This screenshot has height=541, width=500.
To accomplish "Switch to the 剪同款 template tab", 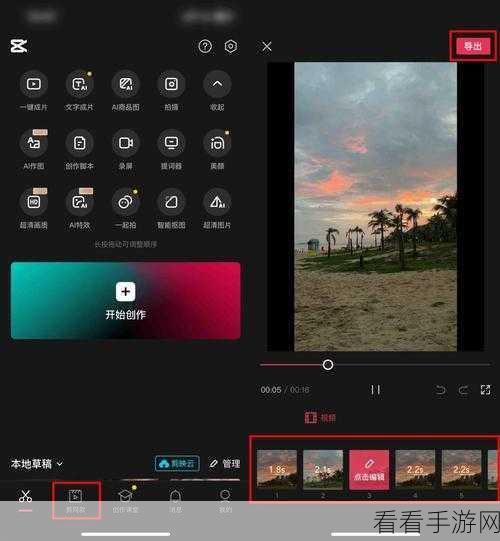I will tap(76, 500).
